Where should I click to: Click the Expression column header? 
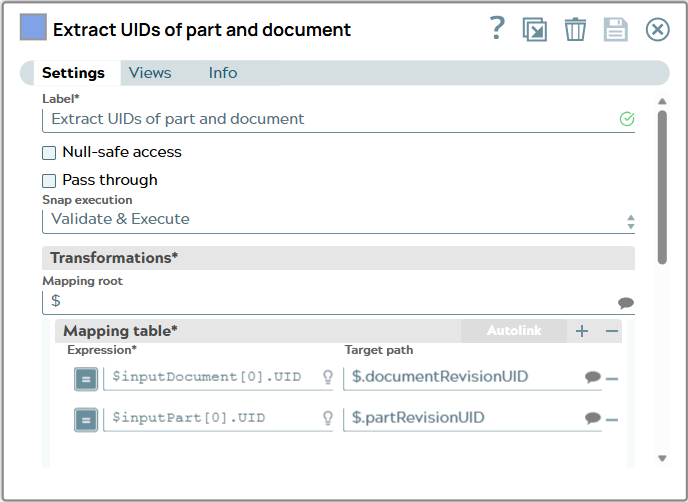coord(102,350)
